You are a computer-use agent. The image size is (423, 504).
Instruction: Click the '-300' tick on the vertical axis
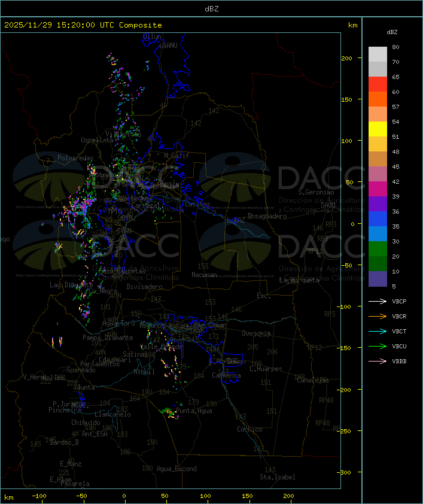click(x=345, y=472)
